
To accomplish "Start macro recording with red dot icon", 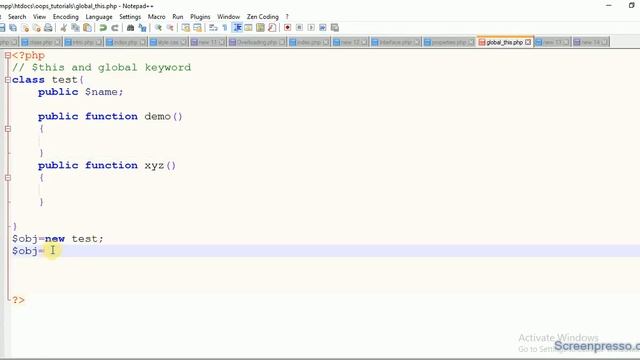I will click(x=287, y=28).
